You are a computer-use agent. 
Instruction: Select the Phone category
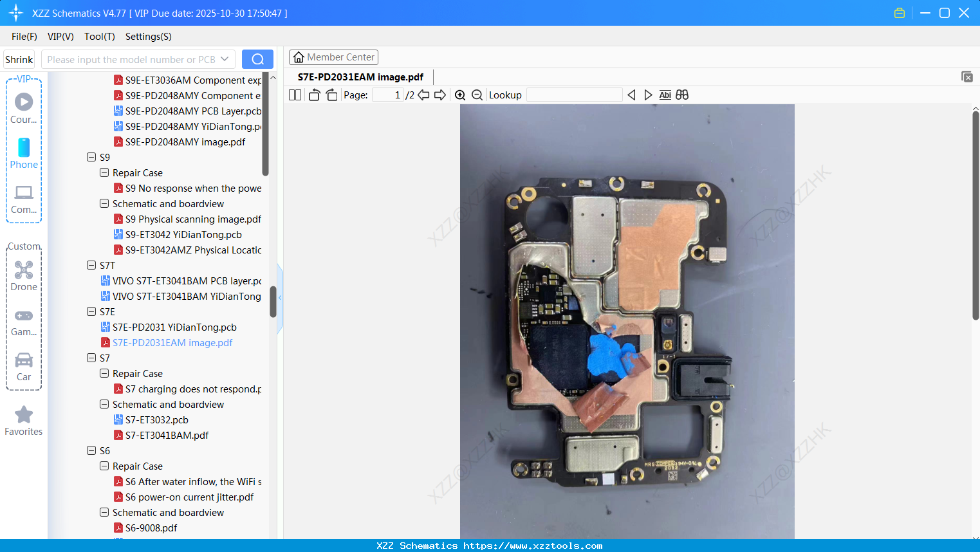pos(24,153)
